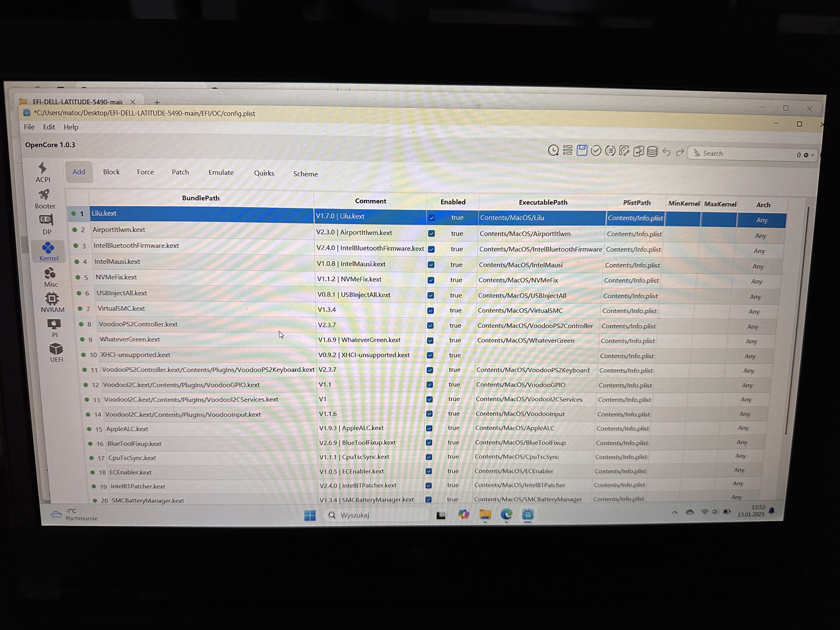Open the Help menu
The image size is (840, 630).
point(71,127)
